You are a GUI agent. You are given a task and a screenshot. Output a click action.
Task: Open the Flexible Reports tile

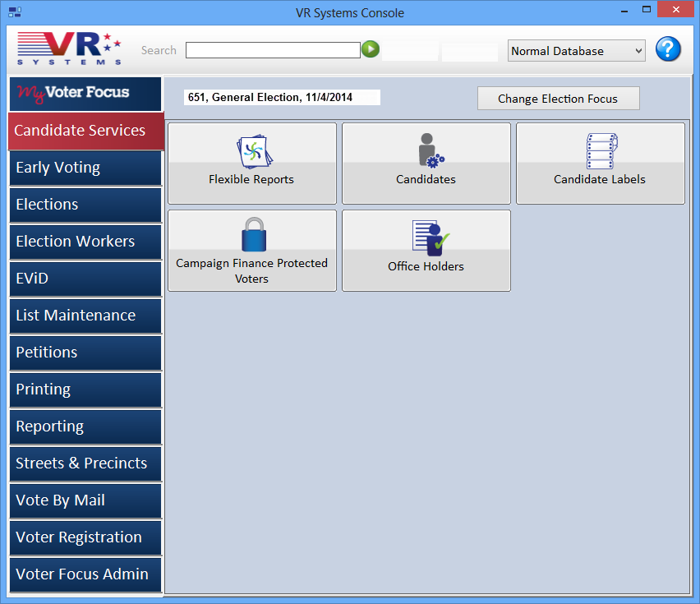click(x=251, y=164)
